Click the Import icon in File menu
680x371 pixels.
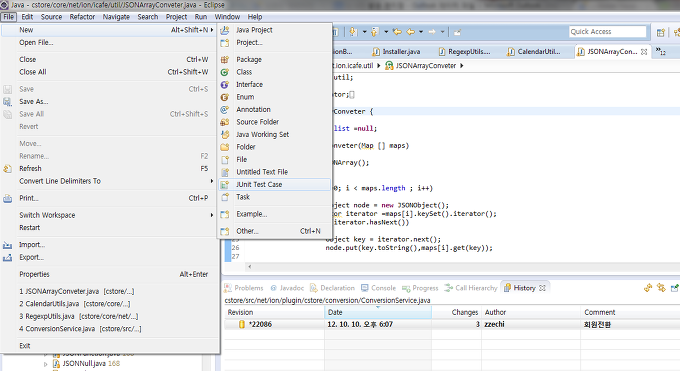coord(7,245)
